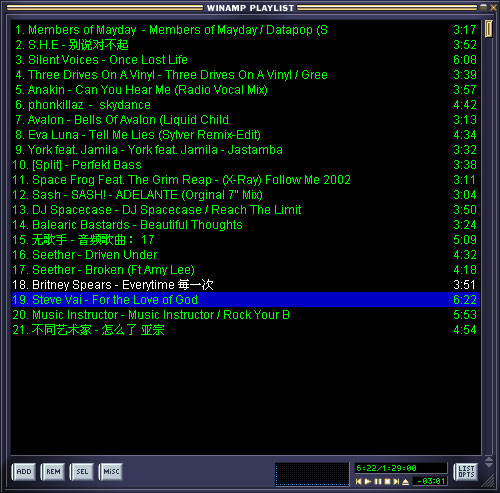The image size is (500, 493).
Task: Select Seether - Driven Under
Action: [x=246, y=255]
